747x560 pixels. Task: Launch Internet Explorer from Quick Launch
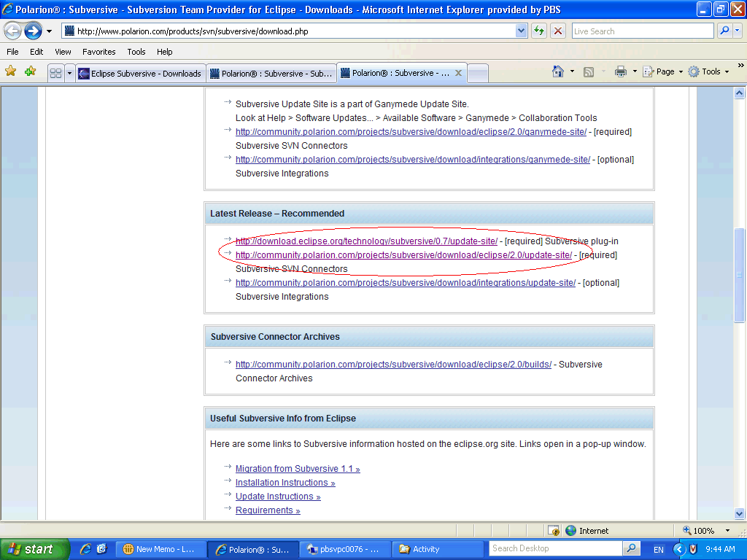point(86,549)
